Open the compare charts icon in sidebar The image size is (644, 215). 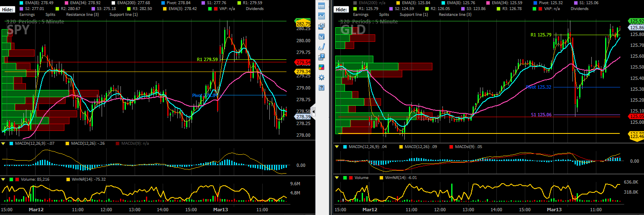(x=322, y=26)
